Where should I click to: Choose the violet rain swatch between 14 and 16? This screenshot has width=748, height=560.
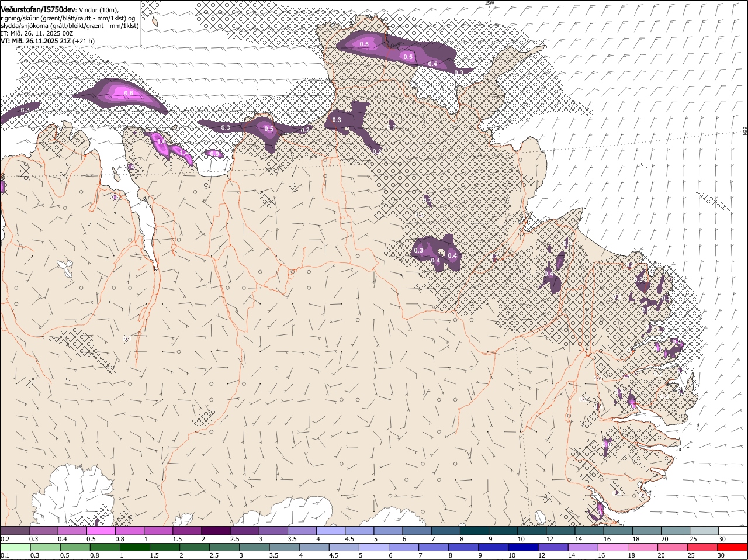583,547
